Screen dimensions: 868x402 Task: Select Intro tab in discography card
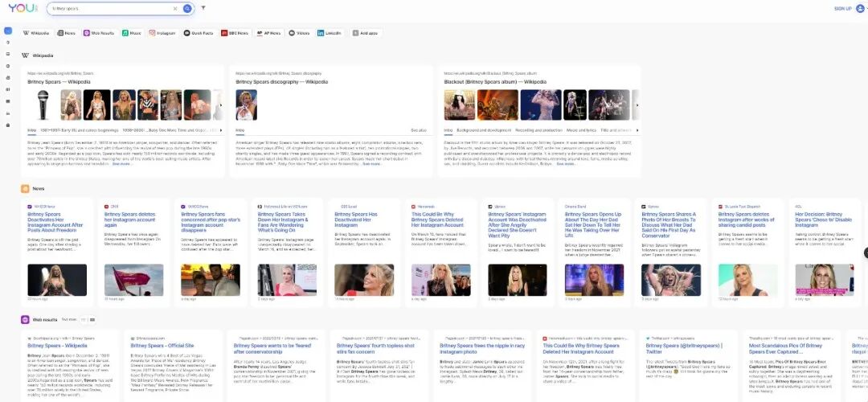pos(240,131)
